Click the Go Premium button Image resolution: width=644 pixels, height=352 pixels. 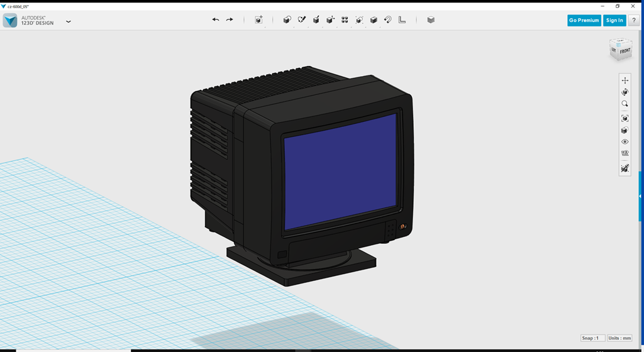coord(584,20)
